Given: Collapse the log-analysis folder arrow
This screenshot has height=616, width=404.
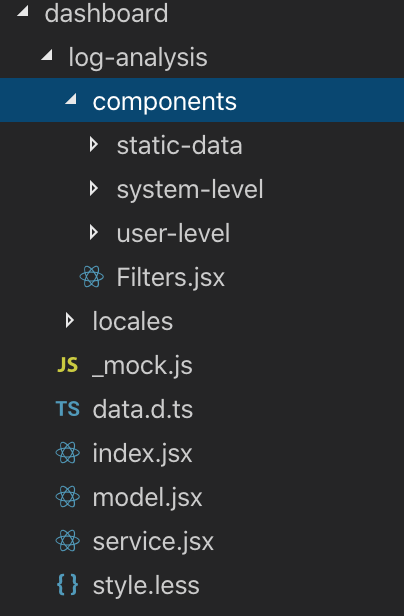Looking at the screenshot, I should [47, 55].
